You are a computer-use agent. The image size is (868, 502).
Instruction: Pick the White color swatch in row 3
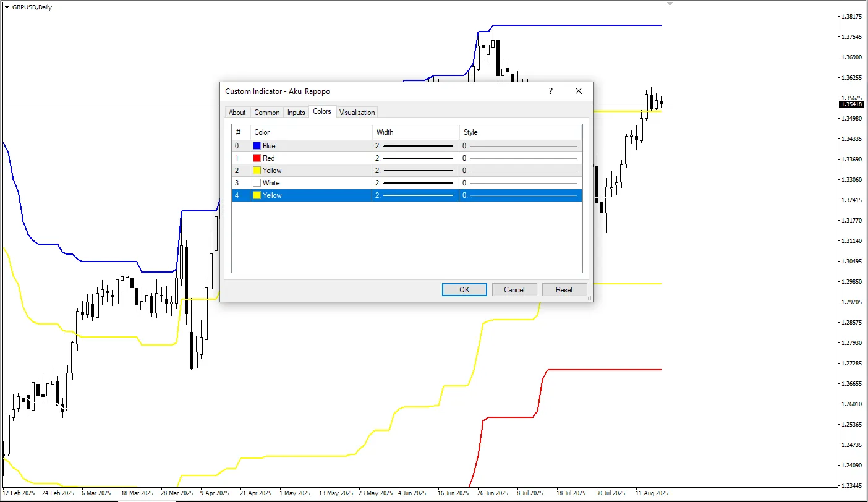pyautogui.click(x=257, y=183)
